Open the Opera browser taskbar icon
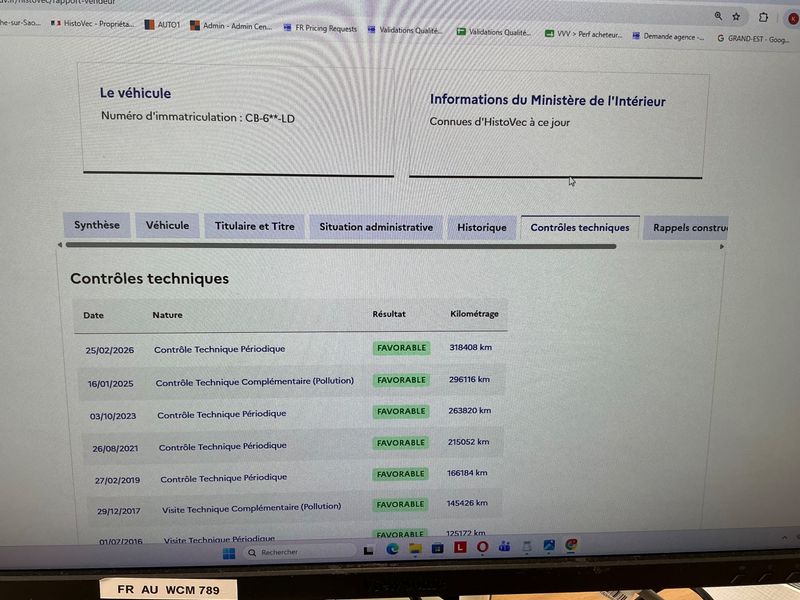Screen dimensions: 800x600 (482, 547)
